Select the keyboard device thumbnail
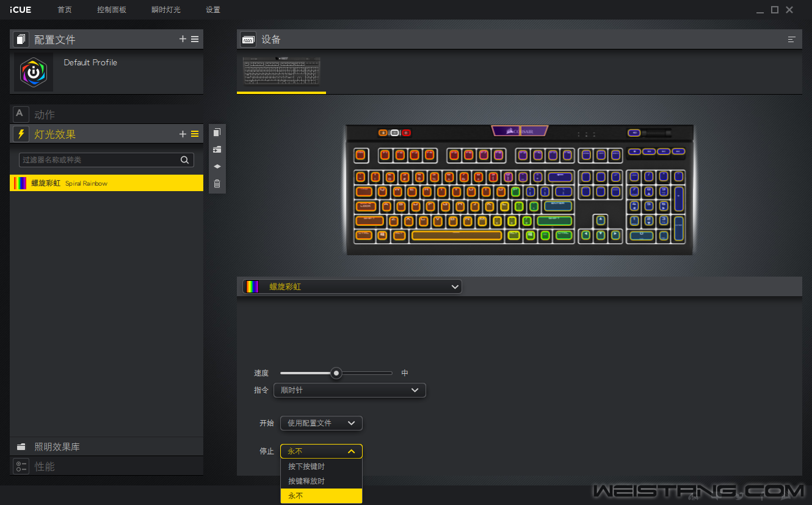 click(281, 71)
